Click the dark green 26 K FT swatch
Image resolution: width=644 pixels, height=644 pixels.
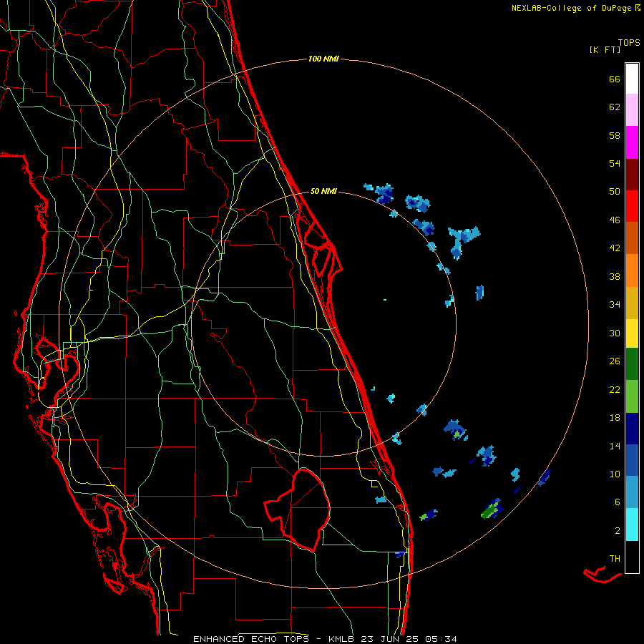(632, 364)
